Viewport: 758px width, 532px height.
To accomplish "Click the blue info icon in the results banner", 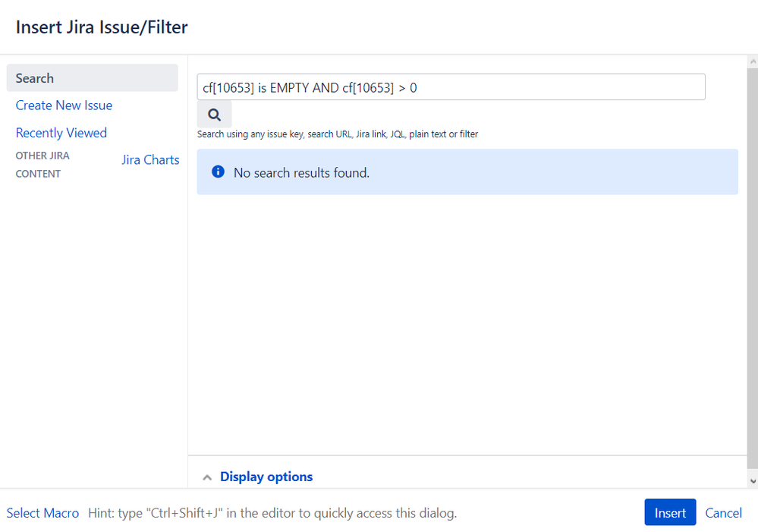I will (218, 172).
